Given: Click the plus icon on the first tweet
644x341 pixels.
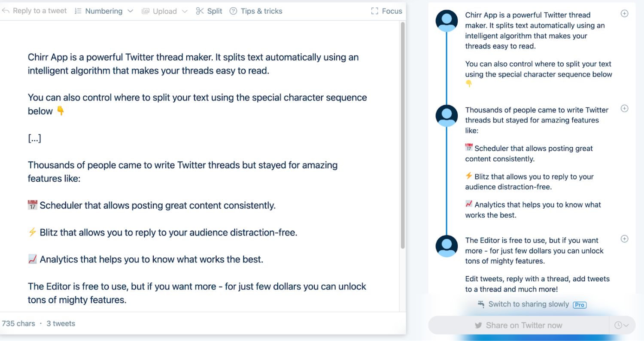Looking at the screenshot, I should 624,13.
